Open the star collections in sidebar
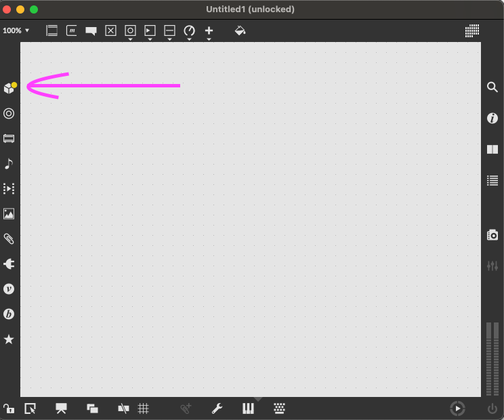This screenshot has width=504, height=420. coord(9,339)
